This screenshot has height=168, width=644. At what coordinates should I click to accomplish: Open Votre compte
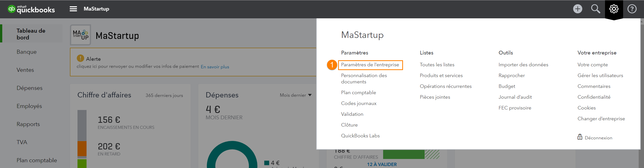[x=593, y=65]
